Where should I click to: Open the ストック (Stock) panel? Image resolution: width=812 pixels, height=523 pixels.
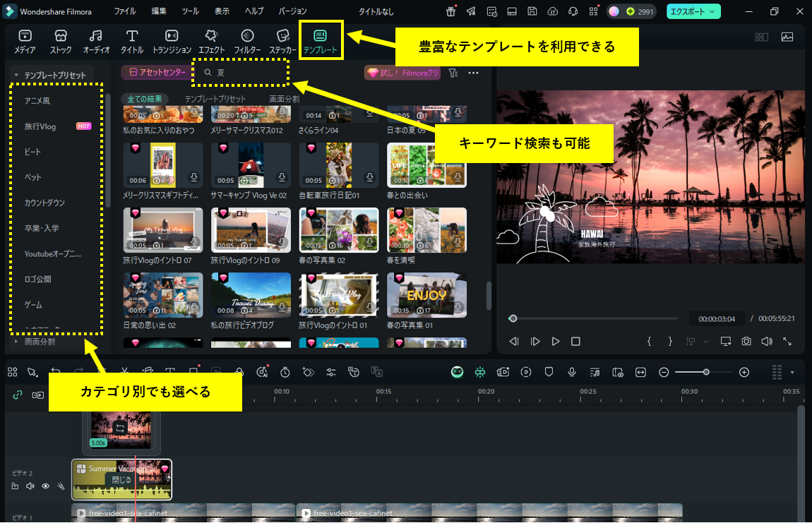(x=61, y=42)
